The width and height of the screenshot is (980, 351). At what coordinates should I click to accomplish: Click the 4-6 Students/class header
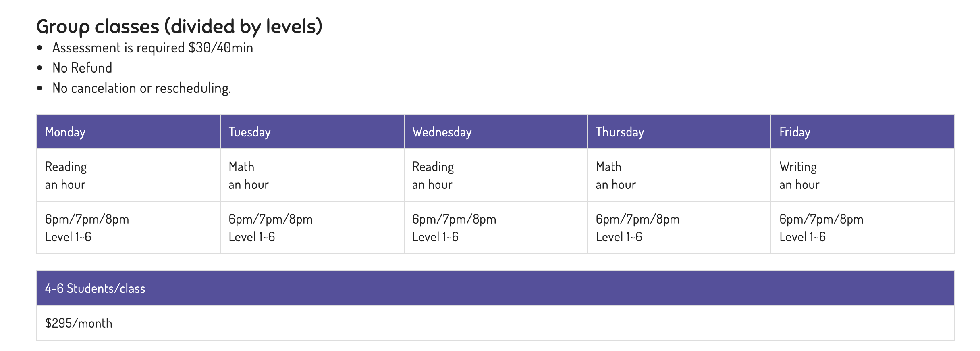(x=496, y=288)
